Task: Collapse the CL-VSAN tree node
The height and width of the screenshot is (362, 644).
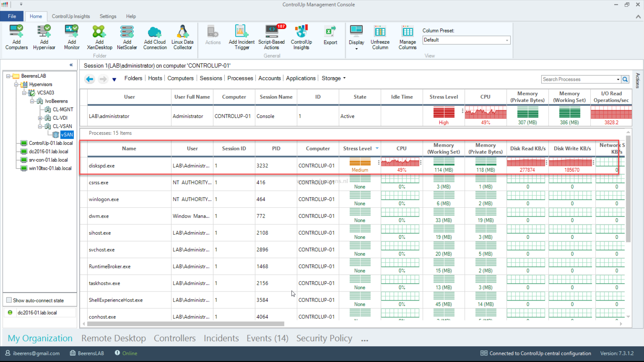Action: (40, 126)
